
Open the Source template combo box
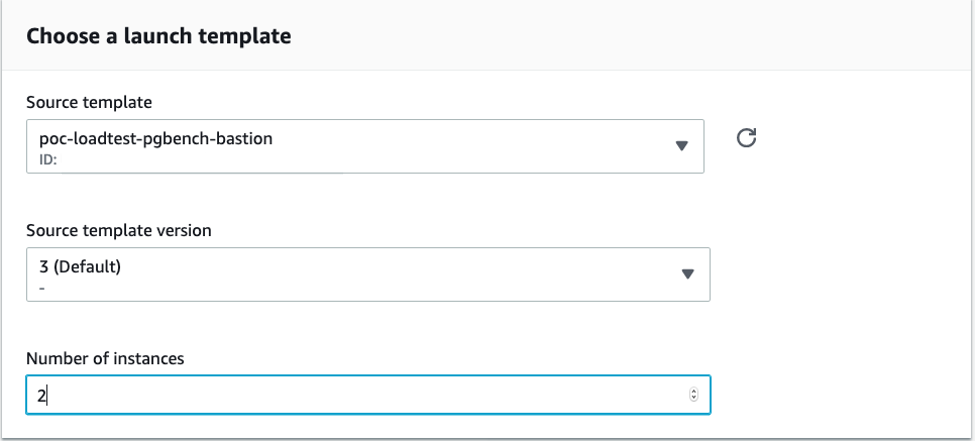(364, 146)
